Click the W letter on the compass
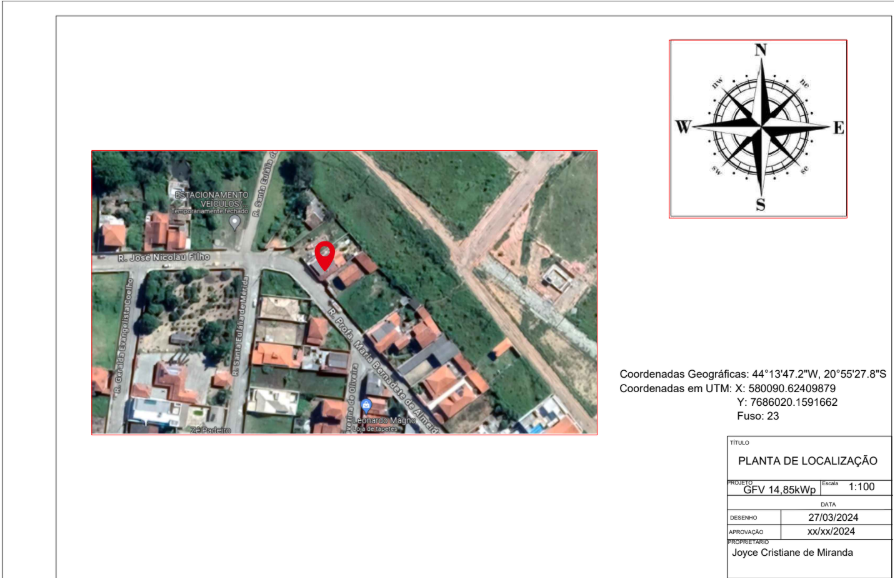Image resolution: width=894 pixels, height=578 pixels. tap(683, 127)
